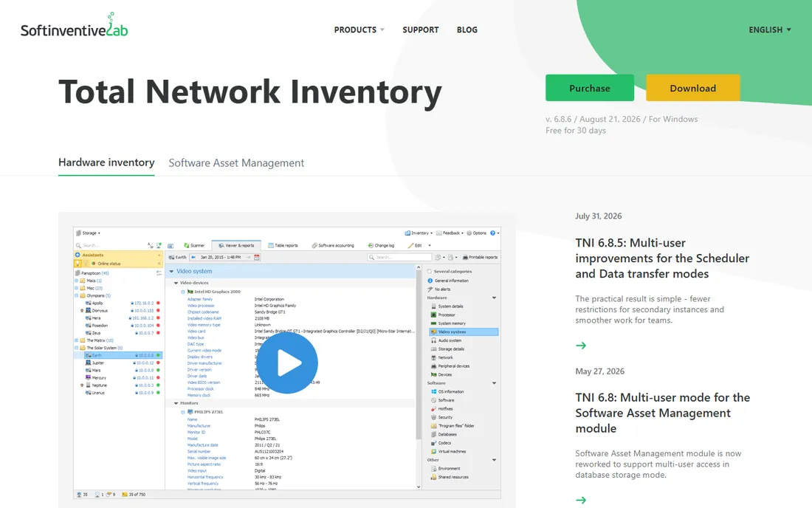Click the date 'July 31, 2026'
812x508 pixels.
tap(598, 216)
